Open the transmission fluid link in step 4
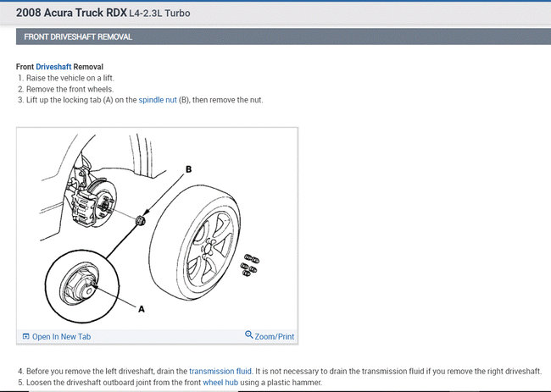 pyautogui.click(x=220, y=371)
